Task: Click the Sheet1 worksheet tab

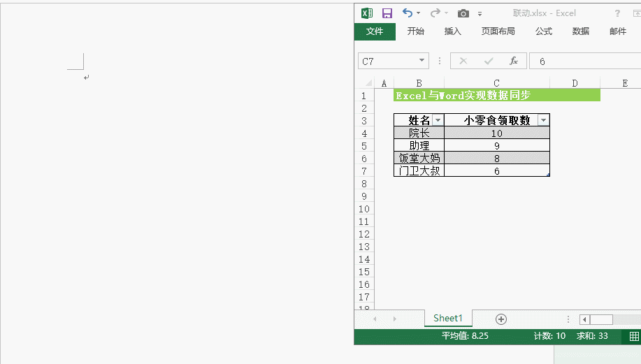Action: pyautogui.click(x=448, y=319)
